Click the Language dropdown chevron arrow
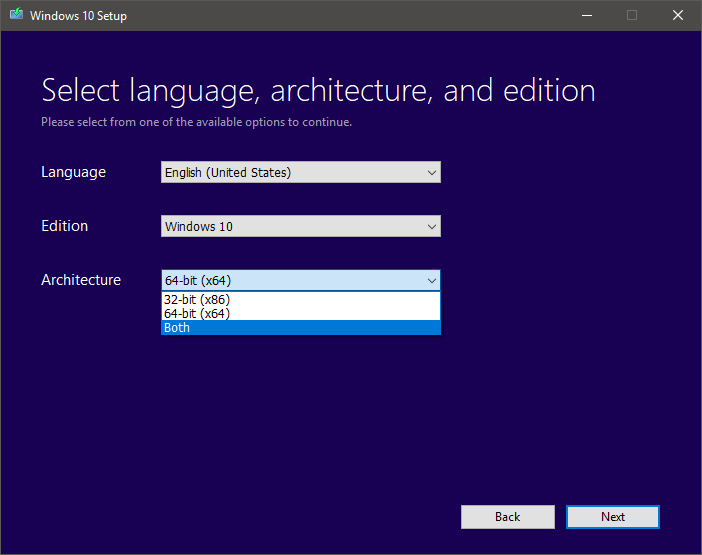 coord(432,173)
